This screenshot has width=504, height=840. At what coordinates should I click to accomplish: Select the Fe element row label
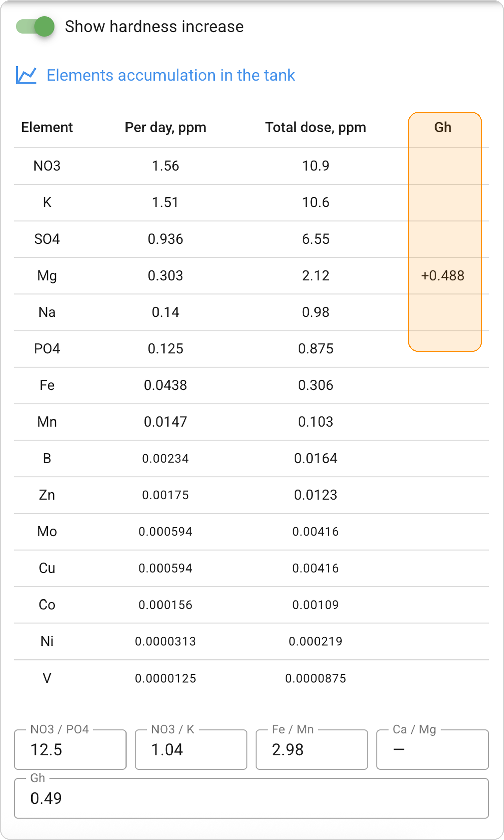(x=47, y=385)
